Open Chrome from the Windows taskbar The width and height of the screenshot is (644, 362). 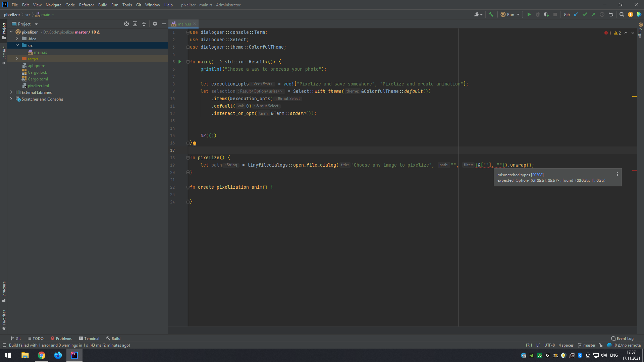point(42,355)
